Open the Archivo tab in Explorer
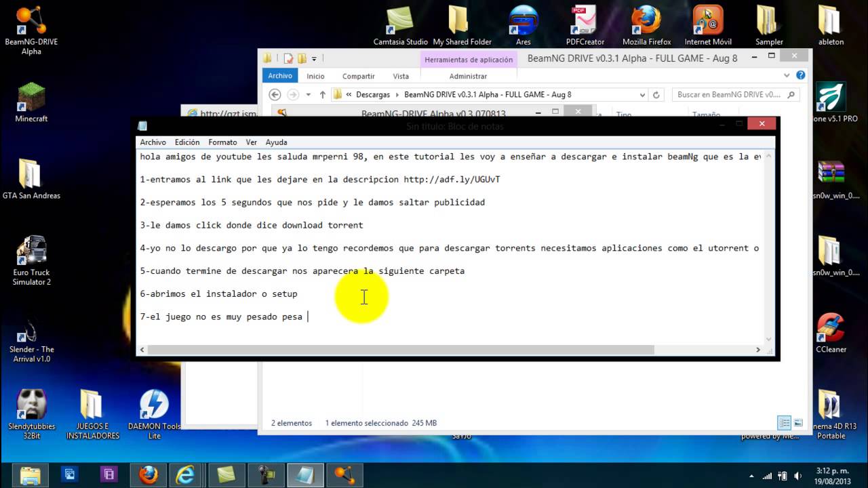The image size is (868, 488). pyautogui.click(x=280, y=76)
